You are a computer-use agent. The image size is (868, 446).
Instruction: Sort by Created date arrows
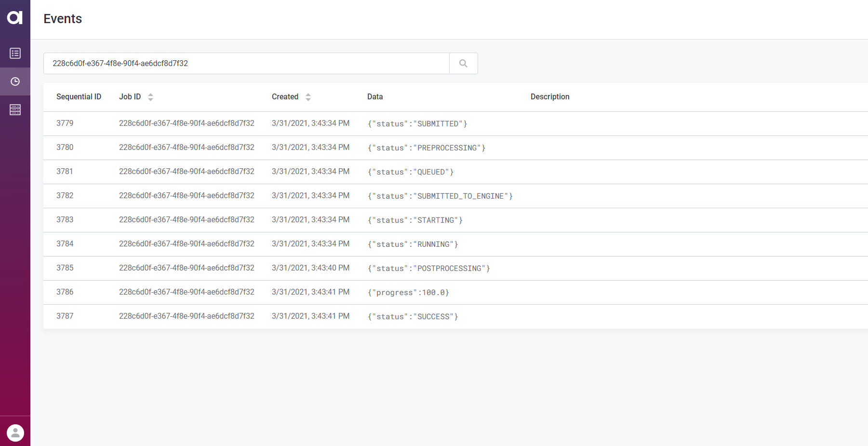click(x=308, y=97)
